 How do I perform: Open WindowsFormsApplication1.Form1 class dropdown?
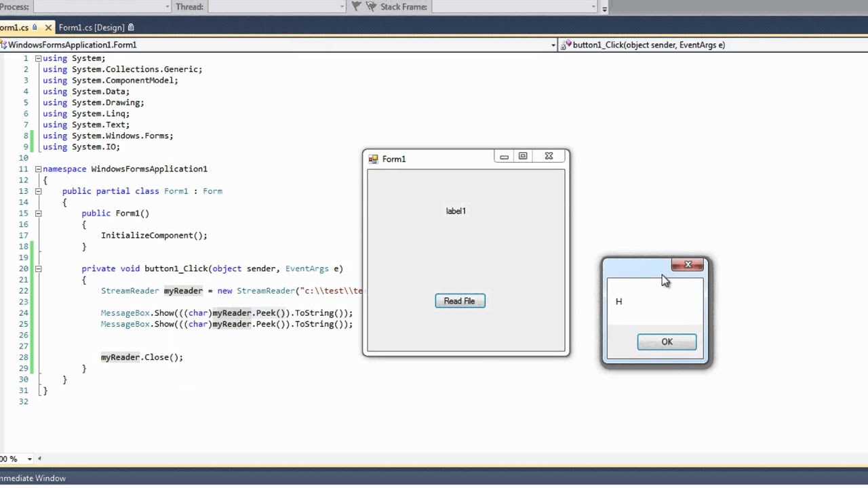click(x=554, y=45)
